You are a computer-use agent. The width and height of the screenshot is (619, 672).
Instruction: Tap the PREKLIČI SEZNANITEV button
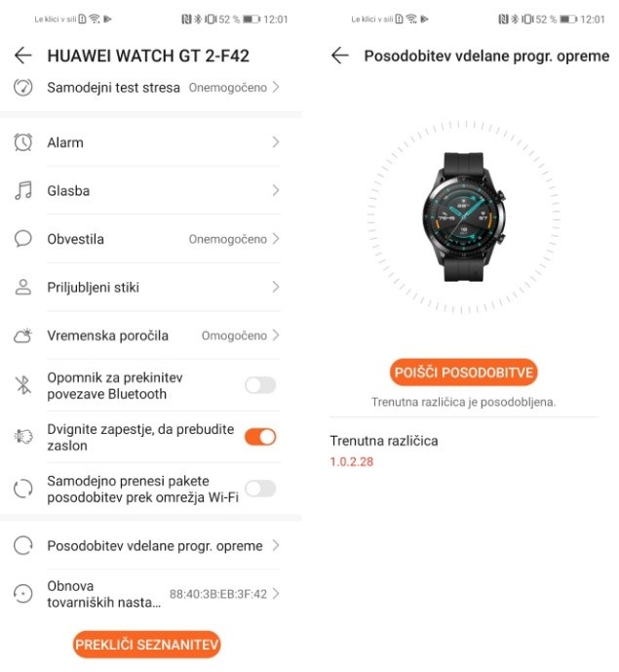pyautogui.click(x=147, y=644)
